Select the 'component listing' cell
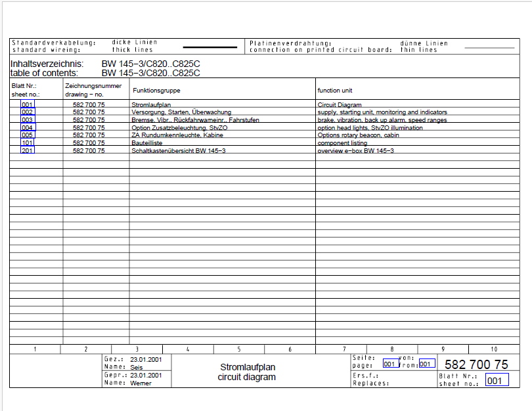 coord(342,142)
